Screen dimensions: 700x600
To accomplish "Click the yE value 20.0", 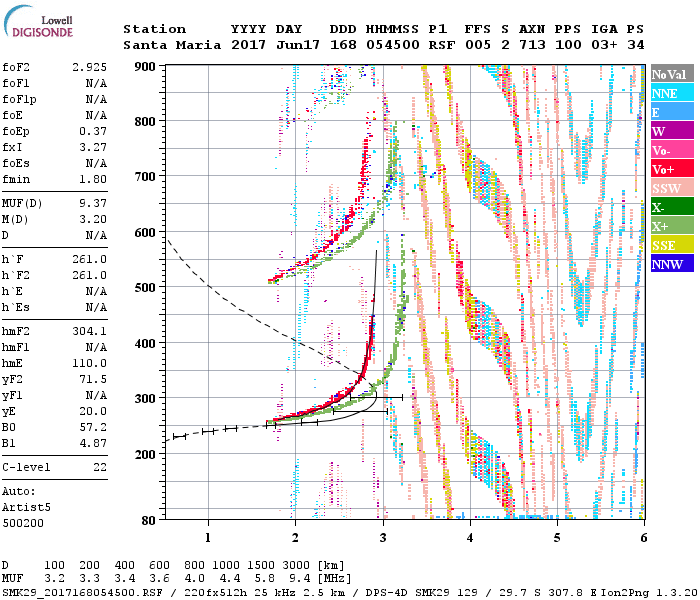I will point(93,412).
